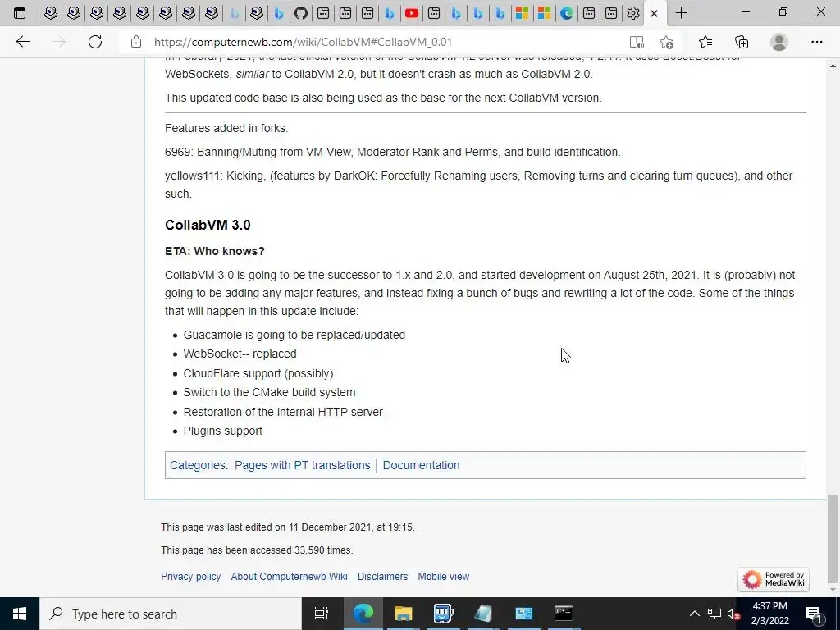Click 'Restoration of the internal HTTP server' bullet
The image size is (840, 630).
tap(283, 412)
